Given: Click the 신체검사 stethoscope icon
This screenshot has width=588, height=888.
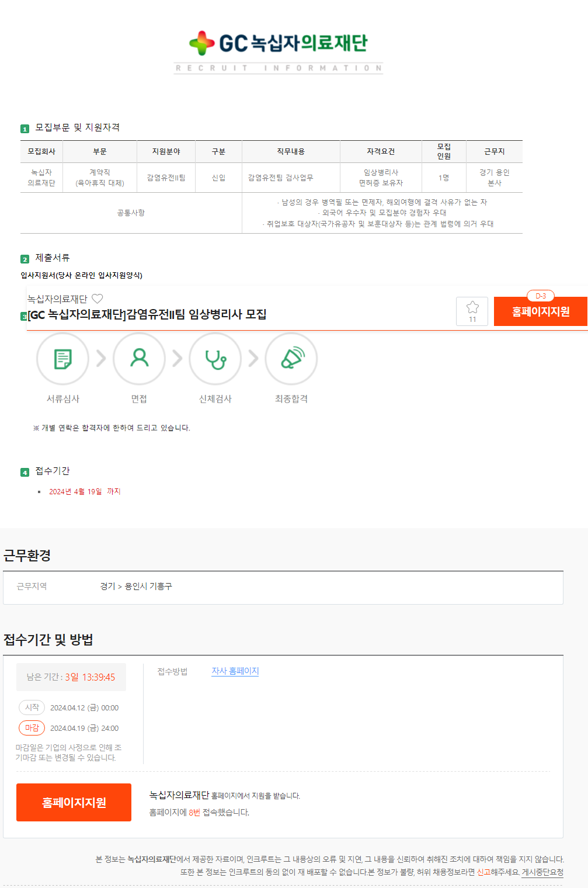Looking at the screenshot, I should tap(215, 359).
